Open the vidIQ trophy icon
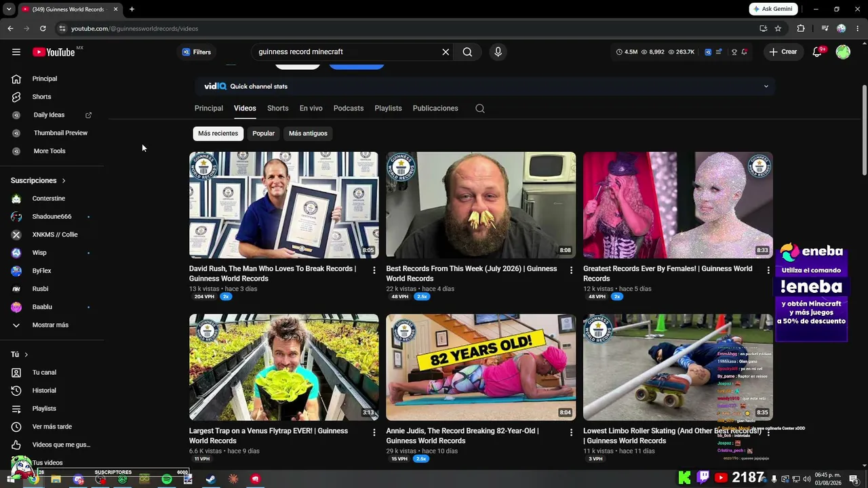The image size is (868, 488). [734, 52]
